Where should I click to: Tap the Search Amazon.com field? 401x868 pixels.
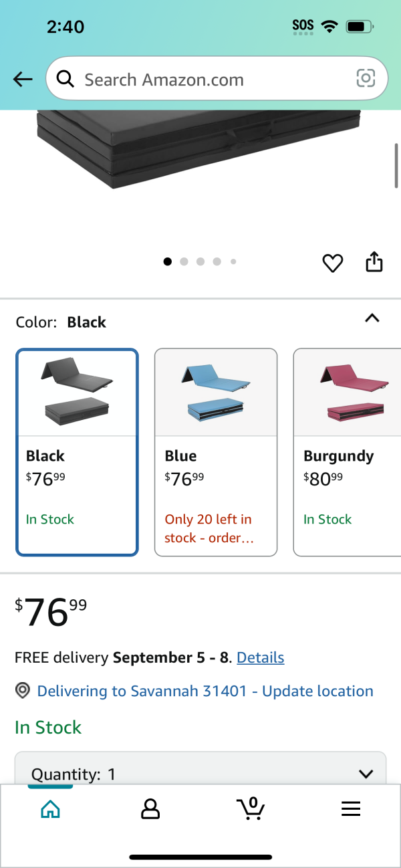(x=217, y=79)
